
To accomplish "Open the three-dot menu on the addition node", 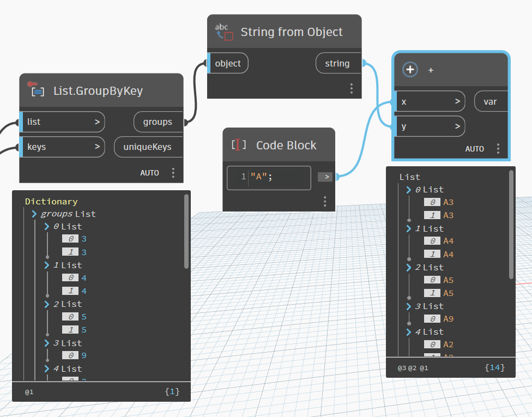I will pos(498,148).
